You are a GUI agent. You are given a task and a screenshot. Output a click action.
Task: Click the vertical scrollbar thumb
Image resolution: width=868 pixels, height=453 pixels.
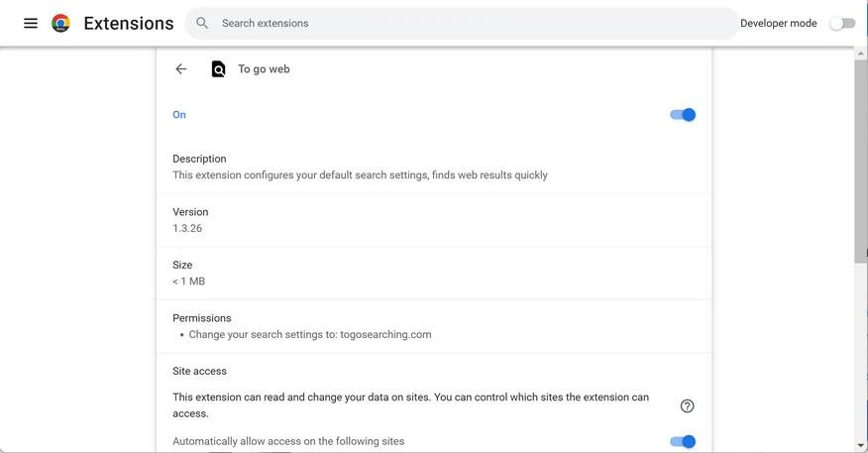point(860,161)
